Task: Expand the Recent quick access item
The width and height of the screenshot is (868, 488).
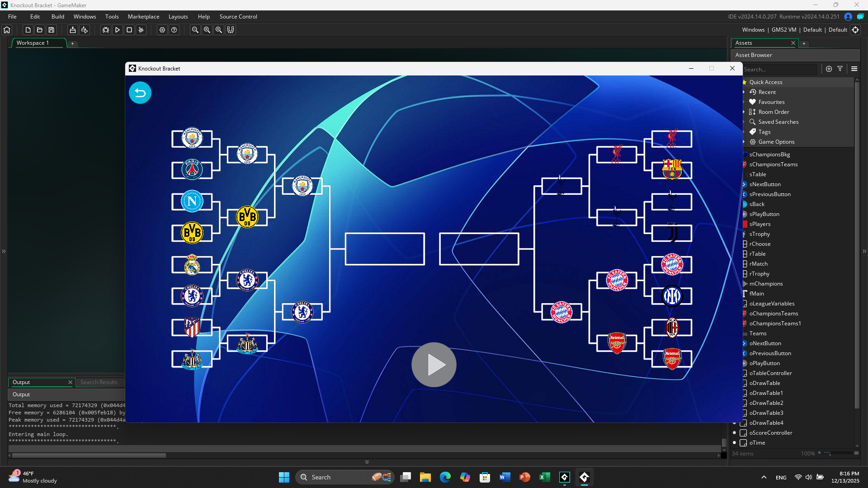Action: [x=744, y=92]
